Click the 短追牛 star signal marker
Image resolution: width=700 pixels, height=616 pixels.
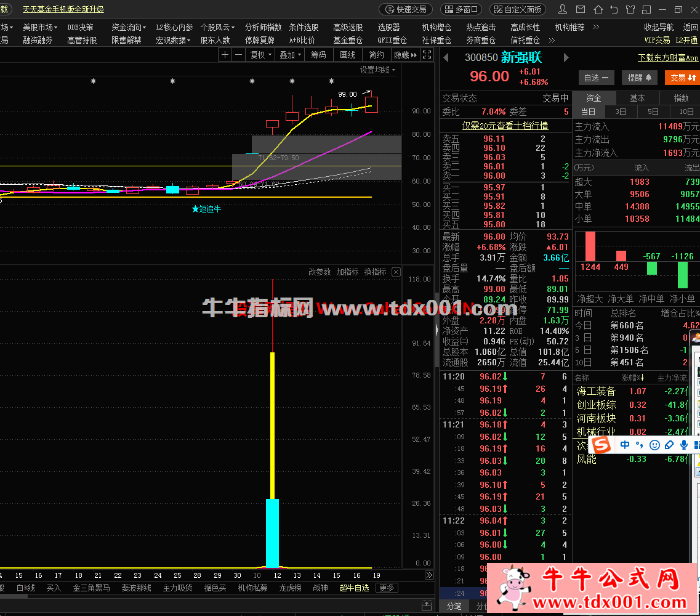pos(206,209)
